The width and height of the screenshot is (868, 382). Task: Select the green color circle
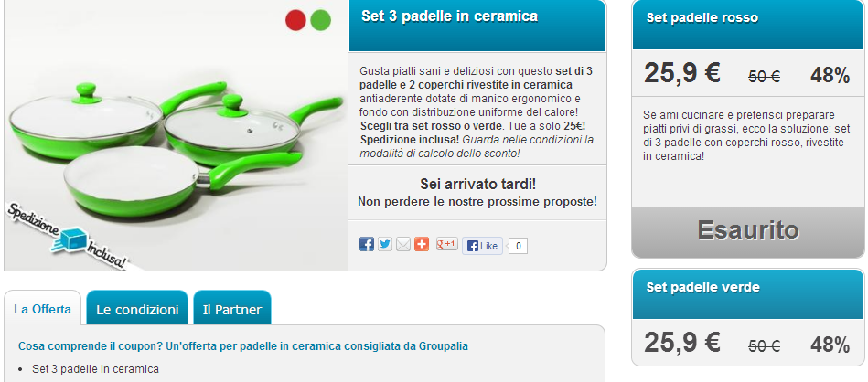[x=320, y=20]
